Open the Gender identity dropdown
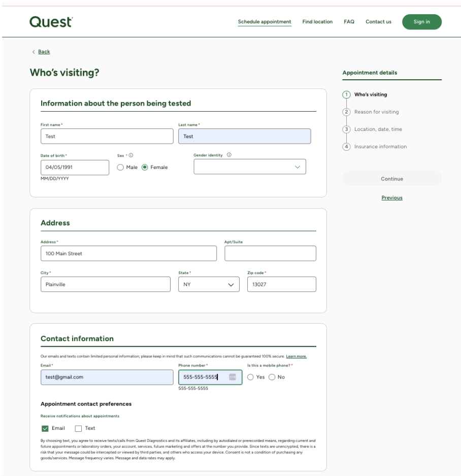461x476 pixels. (x=250, y=166)
